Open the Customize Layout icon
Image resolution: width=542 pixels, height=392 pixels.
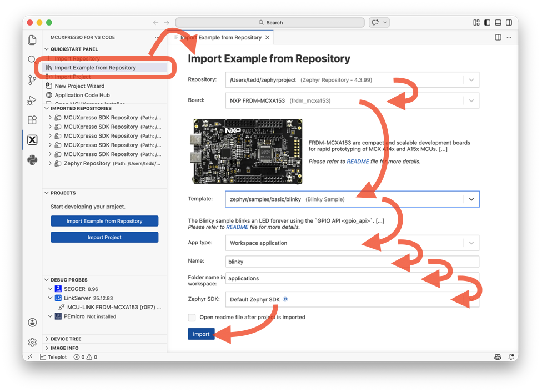pyautogui.click(x=476, y=22)
